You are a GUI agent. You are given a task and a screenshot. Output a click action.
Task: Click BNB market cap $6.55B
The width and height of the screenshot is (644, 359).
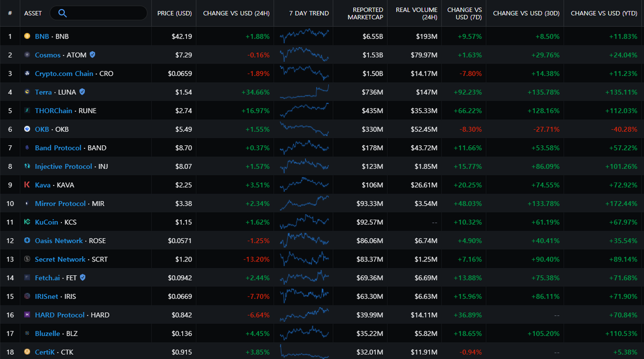pyautogui.click(x=373, y=36)
